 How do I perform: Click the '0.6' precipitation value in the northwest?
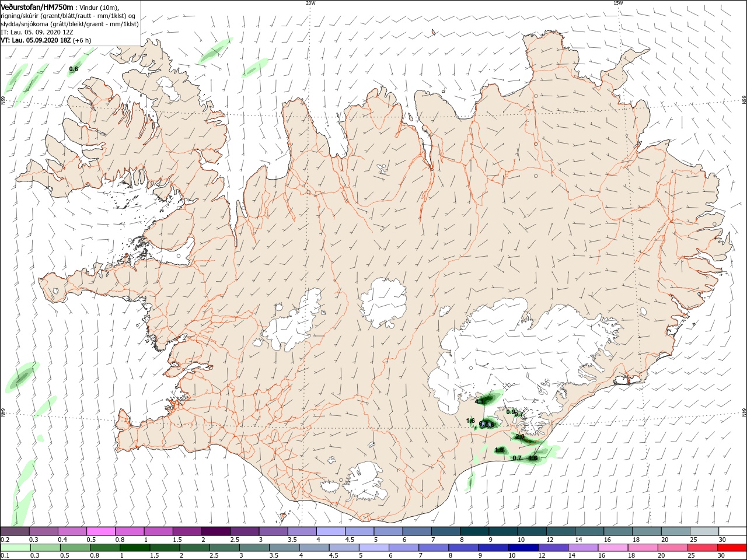pos(74,69)
